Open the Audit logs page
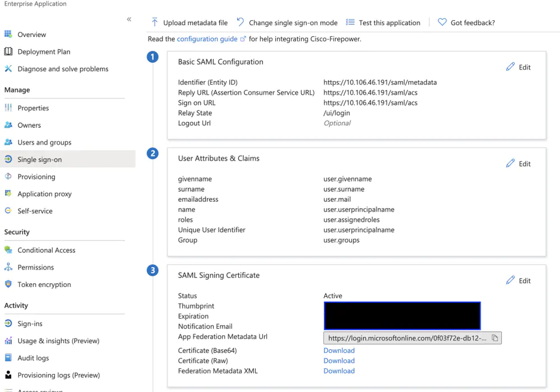This screenshot has height=392, width=560. point(33,358)
